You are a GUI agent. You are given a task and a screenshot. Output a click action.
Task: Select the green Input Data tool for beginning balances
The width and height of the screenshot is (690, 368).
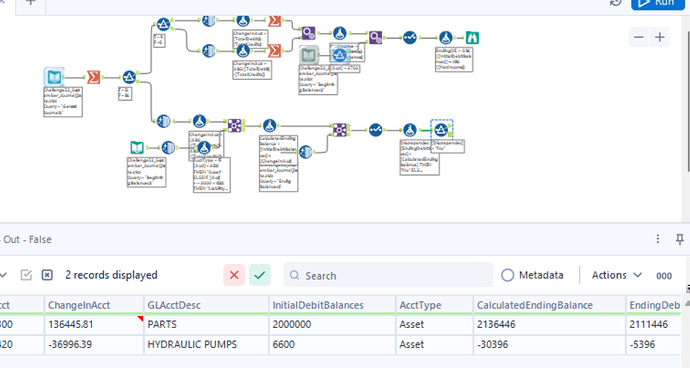tap(137, 147)
